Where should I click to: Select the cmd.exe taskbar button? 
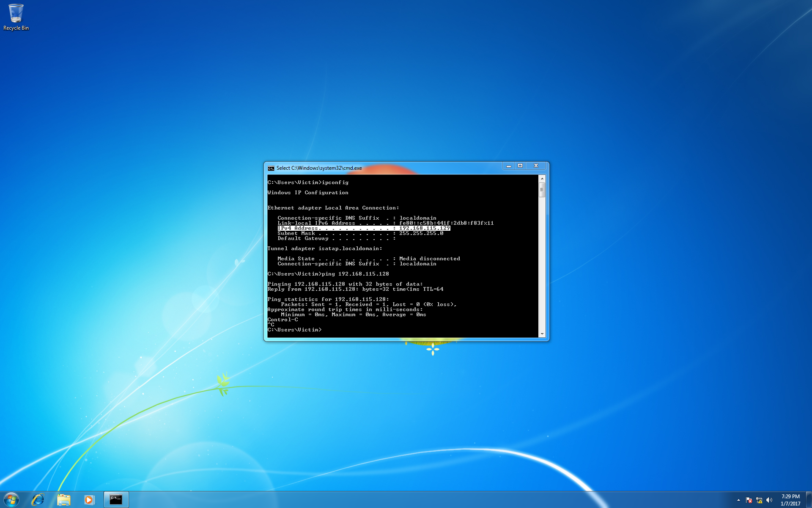click(116, 500)
